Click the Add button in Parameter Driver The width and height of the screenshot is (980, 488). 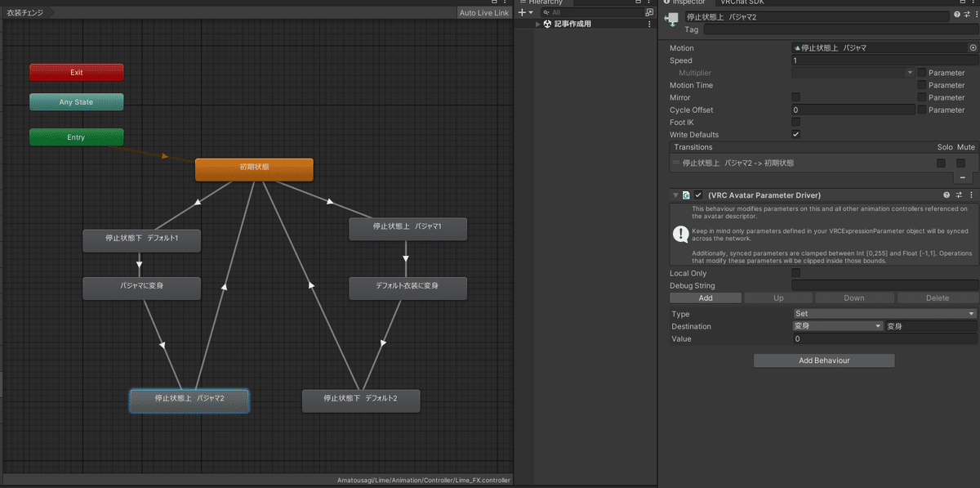[706, 298]
